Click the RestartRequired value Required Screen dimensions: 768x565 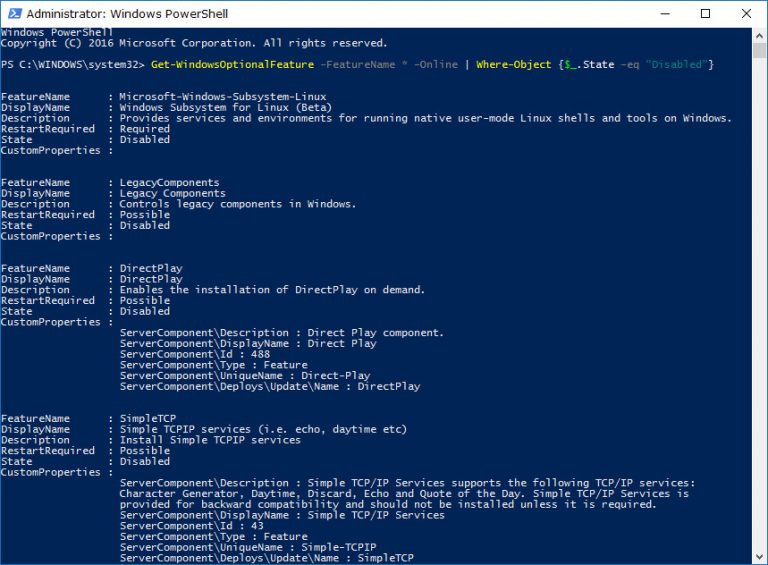[x=144, y=129]
